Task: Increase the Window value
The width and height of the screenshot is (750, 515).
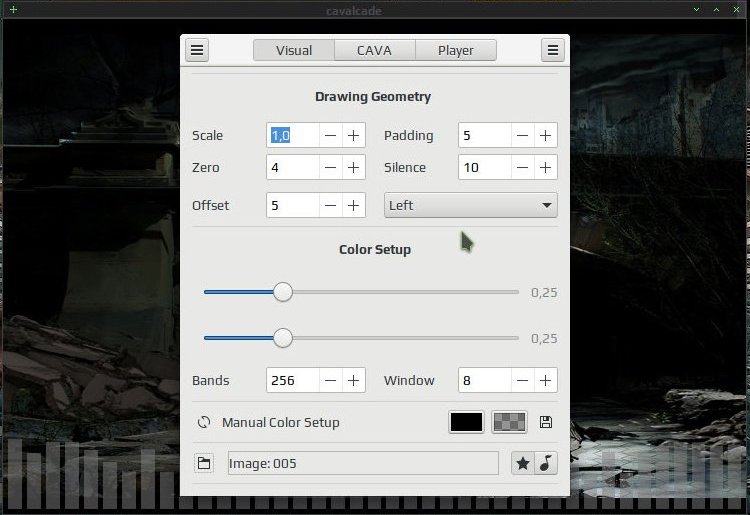Action: click(x=545, y=380)
